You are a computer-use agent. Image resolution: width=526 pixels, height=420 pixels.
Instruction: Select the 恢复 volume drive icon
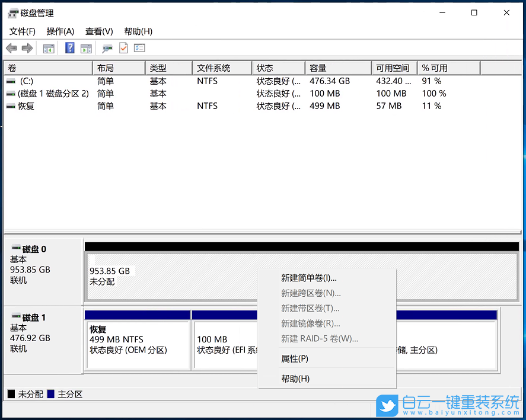pos(11,106)
